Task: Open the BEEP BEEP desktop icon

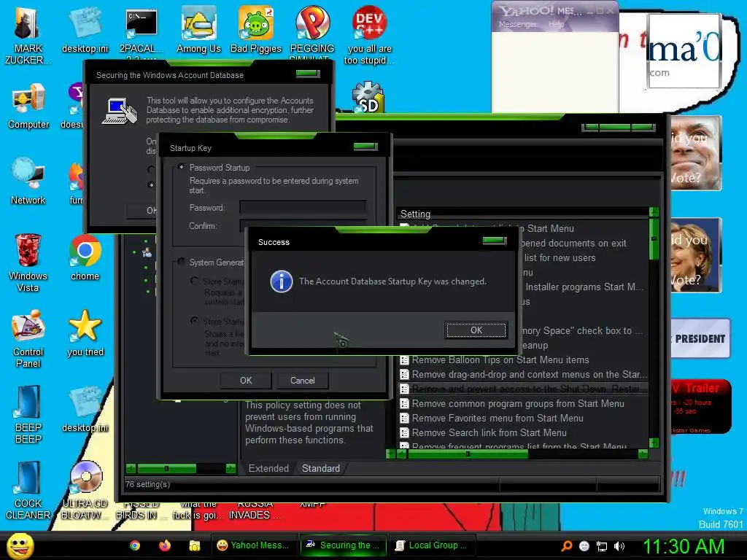Action: tap(28, 414)
